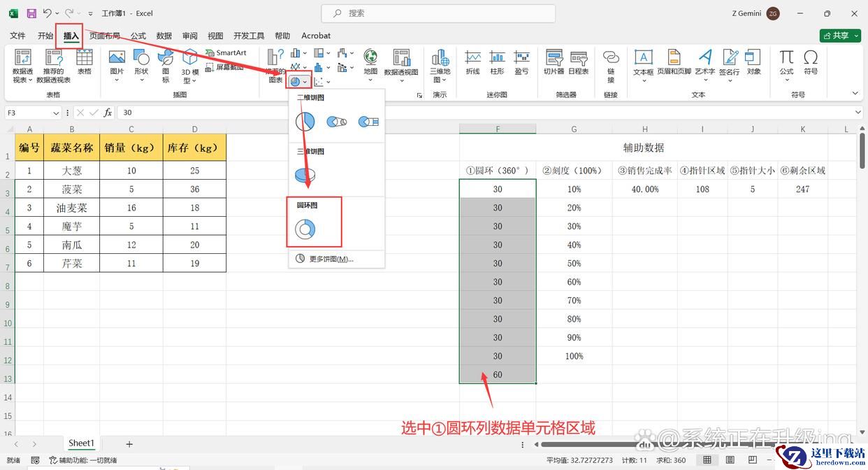Screen dimensions: 868x470
Task: Choose the 3D pie chart icon
Action: pyautogui.click(x=305, y=174)
